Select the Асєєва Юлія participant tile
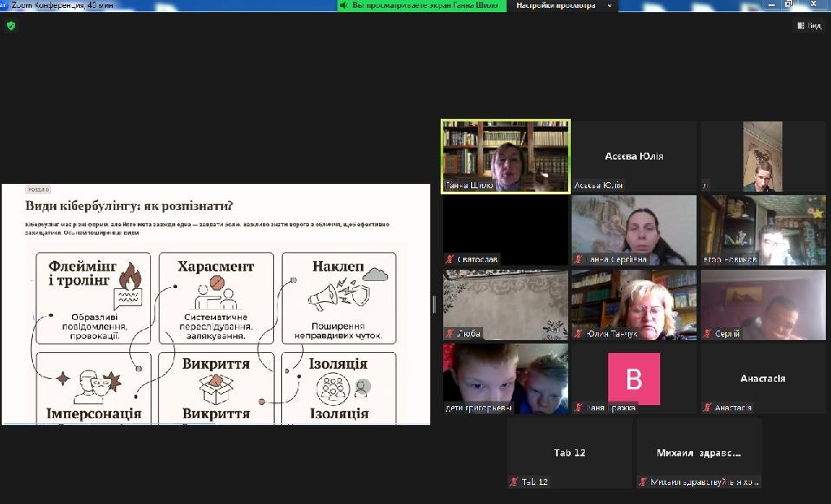This screenshot has height=504, width=831. pyautogui.click(x=633, y=156)
